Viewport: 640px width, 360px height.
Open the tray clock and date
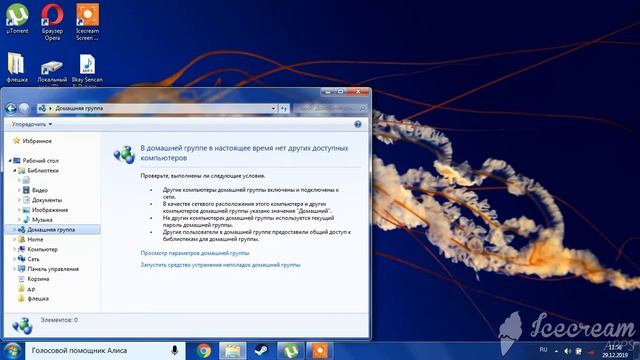point(615,351)
